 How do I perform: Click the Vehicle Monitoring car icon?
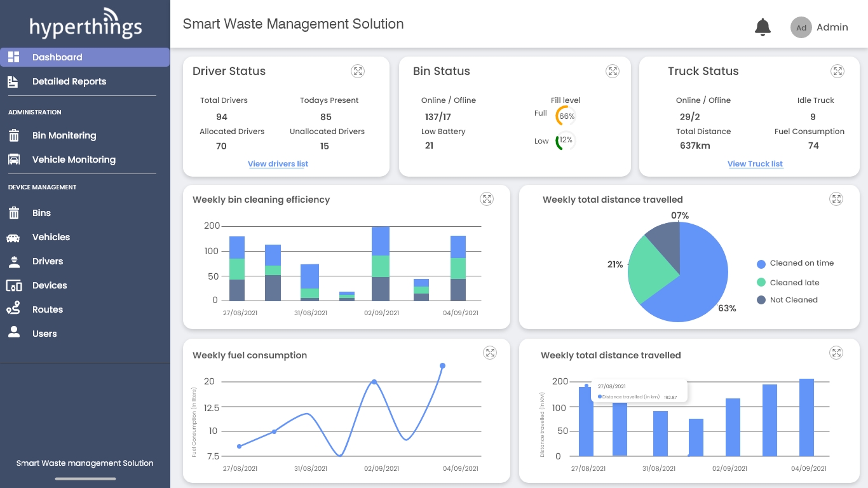pyautogui.click(x=14, y=159)
